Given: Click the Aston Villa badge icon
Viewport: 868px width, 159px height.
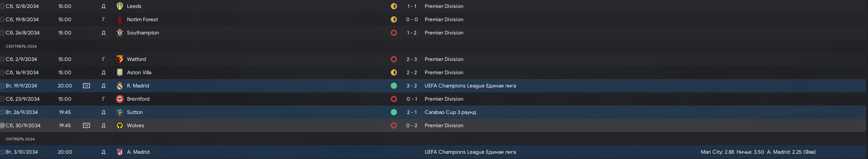Looking at the screenshot, I should click(120, 72).
